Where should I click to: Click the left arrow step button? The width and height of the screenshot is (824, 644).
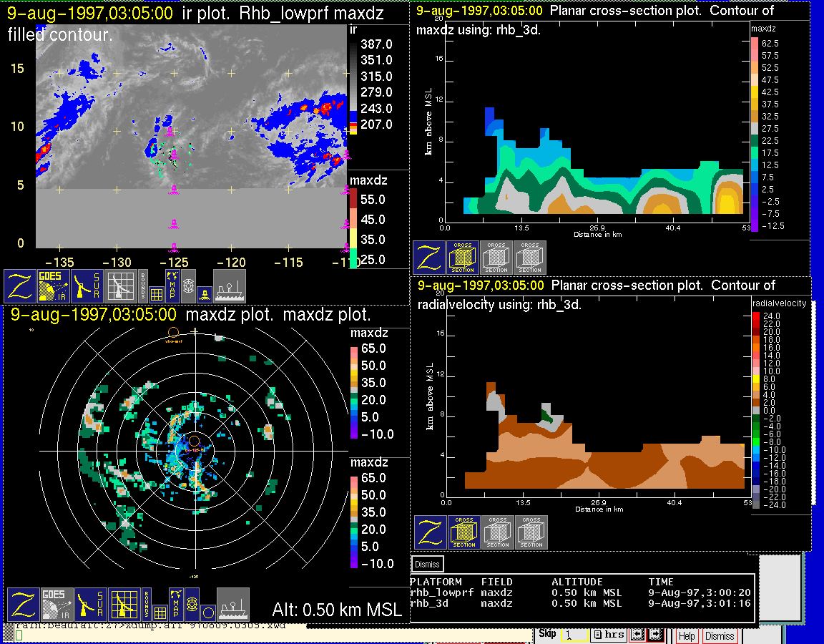[x=639, y=635]
